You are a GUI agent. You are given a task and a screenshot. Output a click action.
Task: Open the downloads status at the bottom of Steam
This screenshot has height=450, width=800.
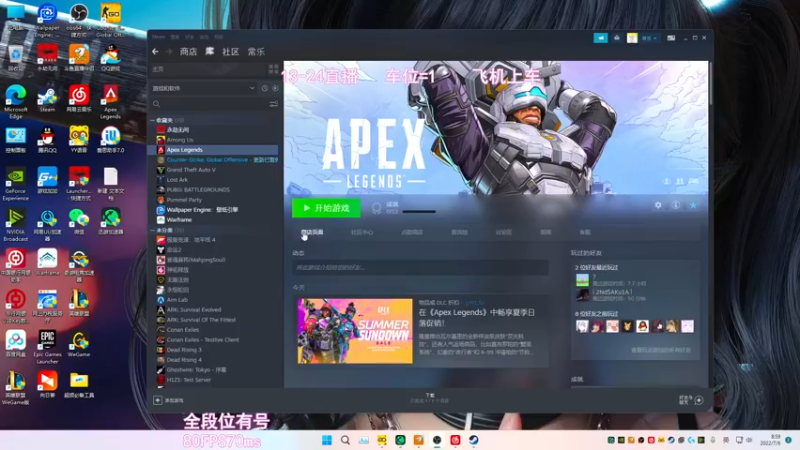(430, 398)
